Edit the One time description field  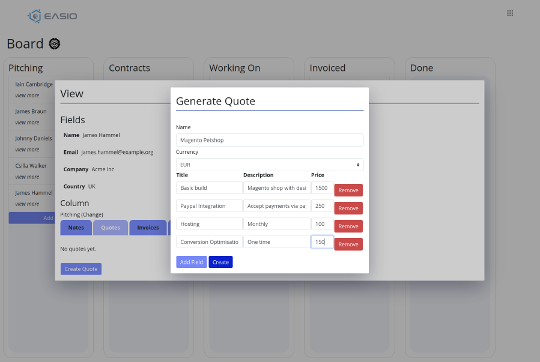click(277, 242)
